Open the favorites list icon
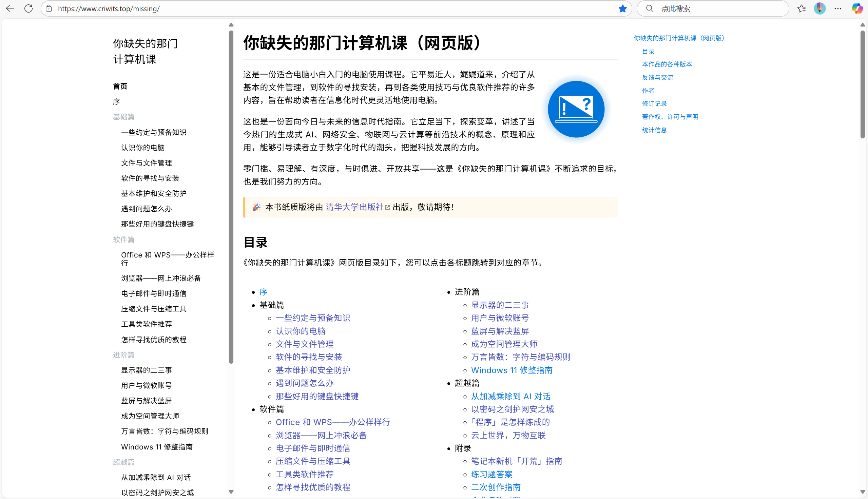The image size is (868, 499). [x=801, y=8]
